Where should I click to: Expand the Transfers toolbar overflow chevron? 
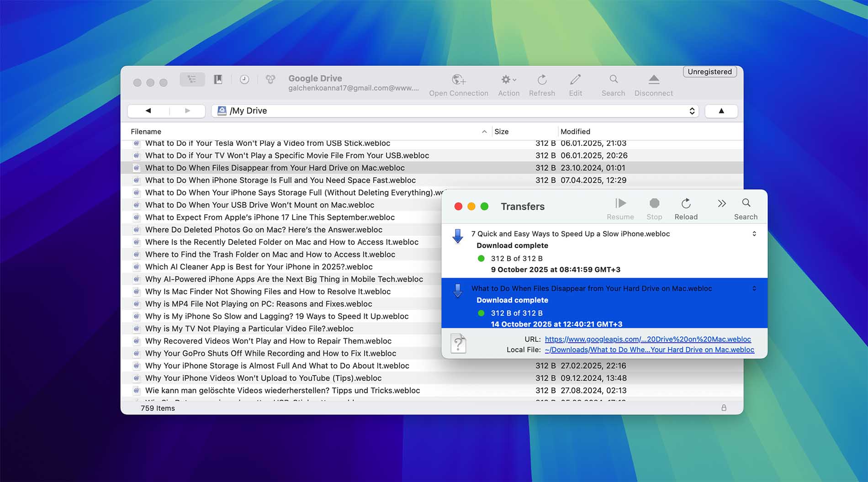721,204
